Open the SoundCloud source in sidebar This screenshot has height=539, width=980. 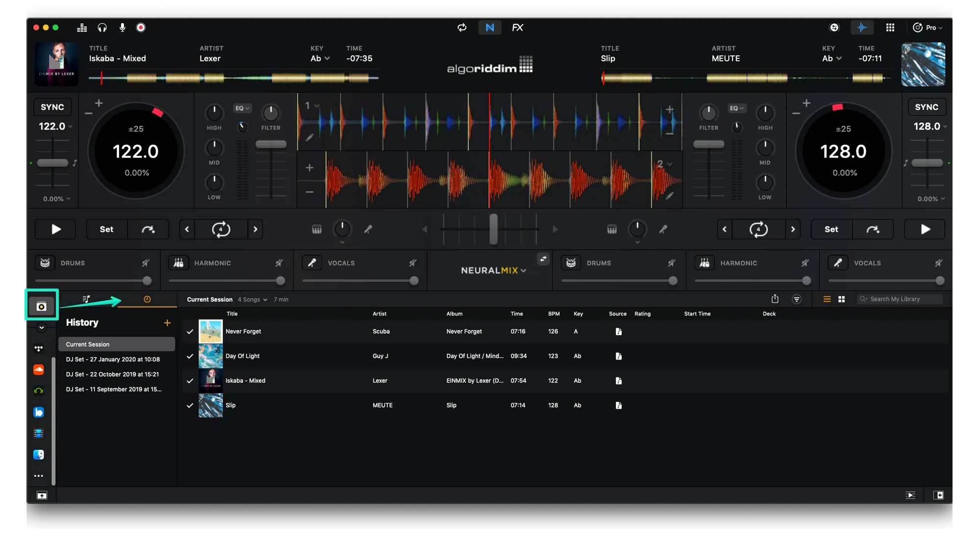tap(39, 370)
